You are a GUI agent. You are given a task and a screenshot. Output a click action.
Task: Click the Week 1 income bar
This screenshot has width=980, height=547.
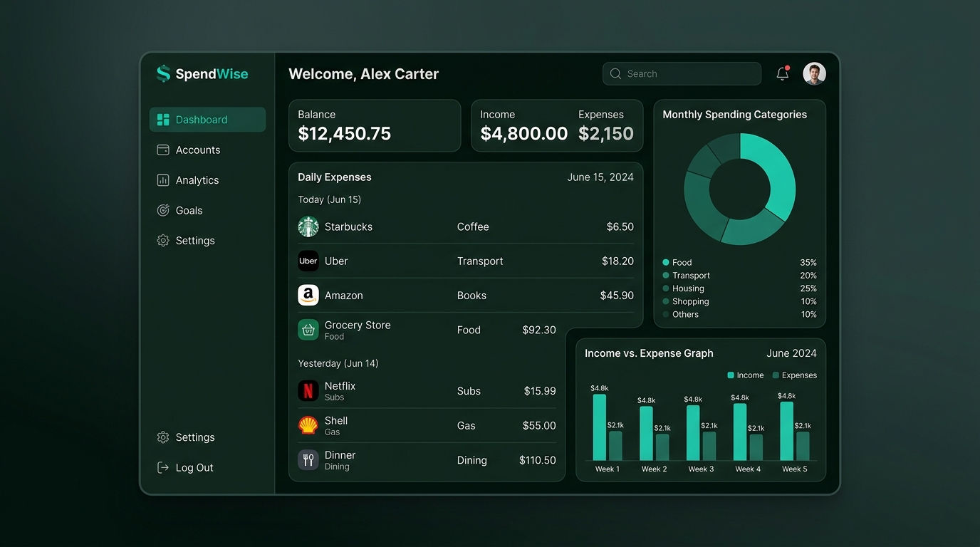(600, 427)
